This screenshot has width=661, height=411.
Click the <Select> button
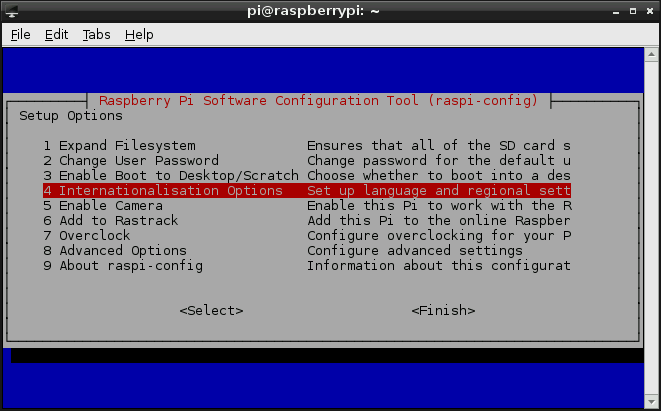click(x=212, y=311)
